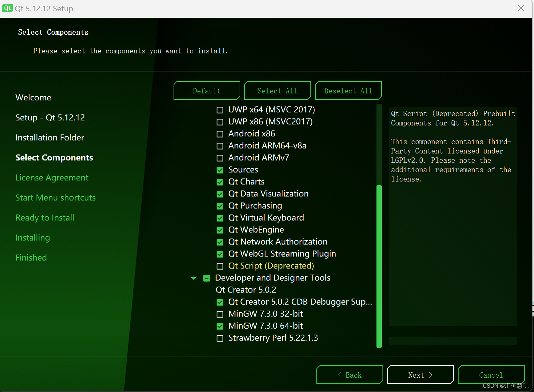Enable the Android ARM64-v8a checkbox
Viewport: 534px width, 392px height.
220,146
